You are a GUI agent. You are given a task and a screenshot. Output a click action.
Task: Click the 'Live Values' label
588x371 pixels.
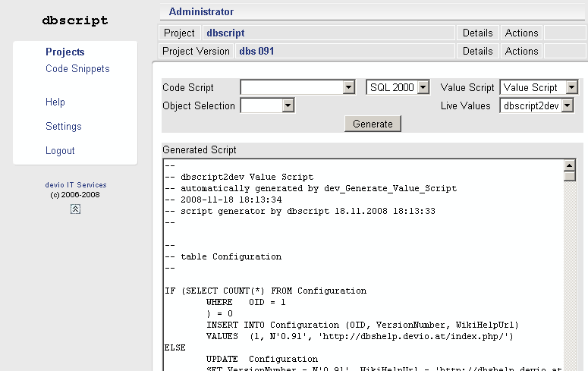click(465, 105)
